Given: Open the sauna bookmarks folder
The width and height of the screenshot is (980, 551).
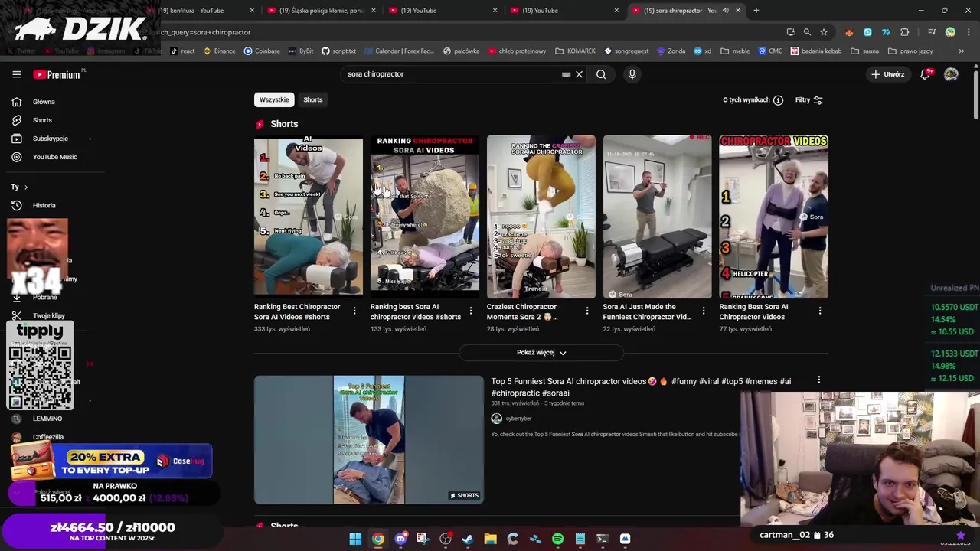Looking at the screenshot, I should [864, 51].
